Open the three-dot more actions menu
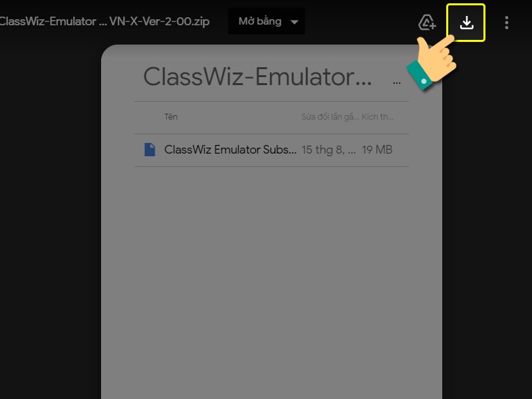The height and width of the screenshot is (399, 532). (x=507, y=23)
